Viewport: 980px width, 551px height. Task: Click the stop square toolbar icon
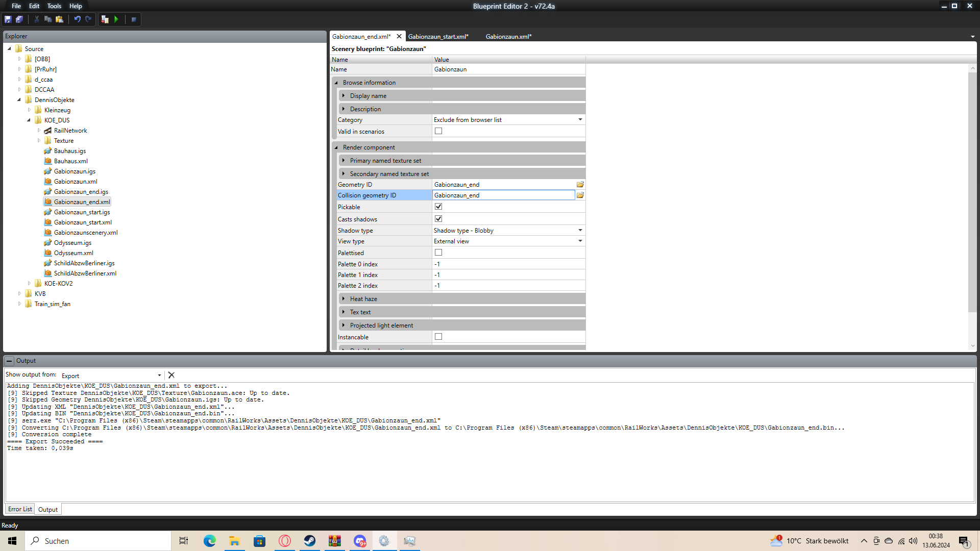pyautogui.click(x=134, y=19)
